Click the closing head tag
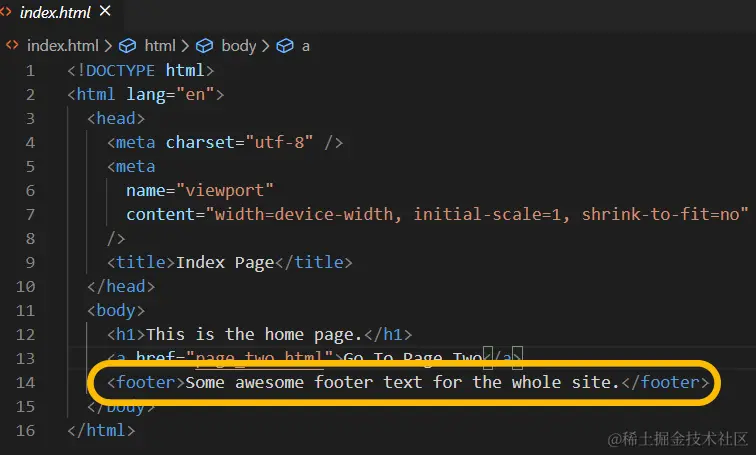The height and width of the screenshot is (455, 756). 121,287
